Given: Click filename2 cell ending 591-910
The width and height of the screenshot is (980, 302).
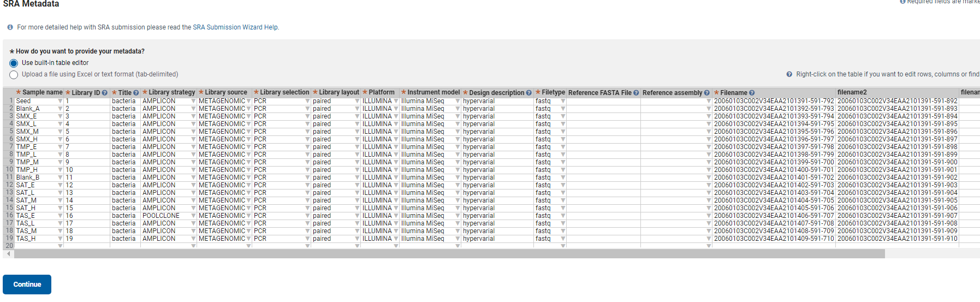Looking at the screenshot, I should [898, 239].
